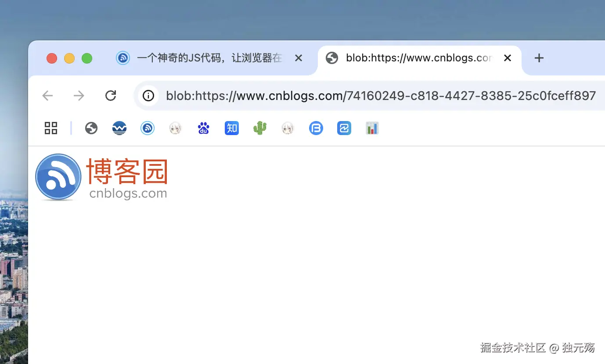Click the browser Forward arrow
The image size is (605, 364).
[79, 96]
